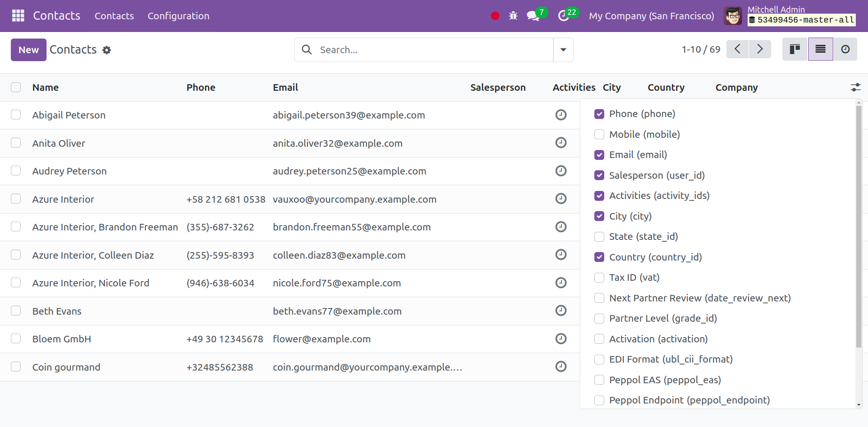Switch to Kanban view
The height and width of the screenshot is (427, 868).
point(795,49)
